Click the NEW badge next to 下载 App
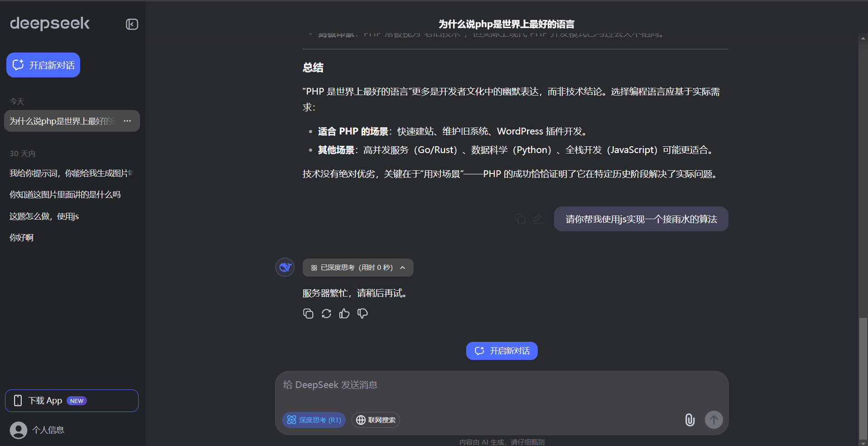Image resolution: width=868 pixels, height=446 pixels. pyautogui.click(x=77, y=401)
